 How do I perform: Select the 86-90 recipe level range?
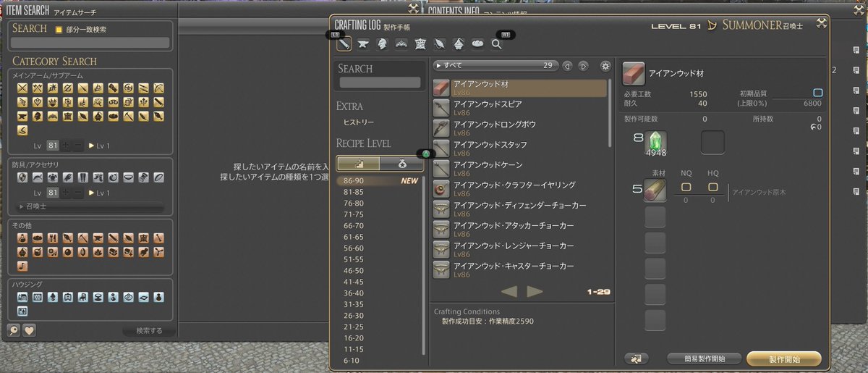tap(378, 181)
